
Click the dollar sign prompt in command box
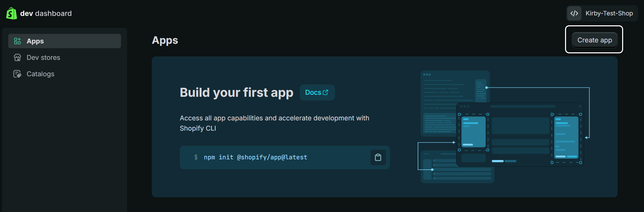(196, 157)
